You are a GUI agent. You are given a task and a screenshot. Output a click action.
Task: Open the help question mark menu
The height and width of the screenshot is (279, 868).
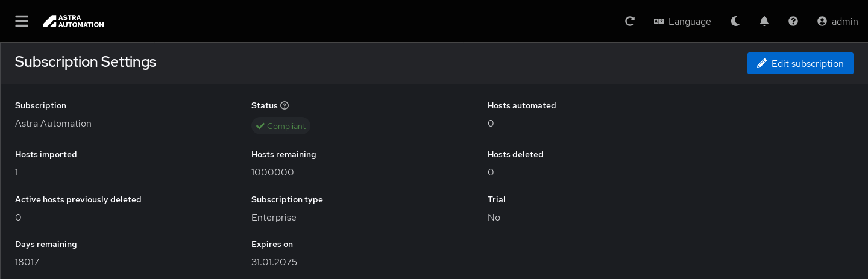(x=793, y=21)
